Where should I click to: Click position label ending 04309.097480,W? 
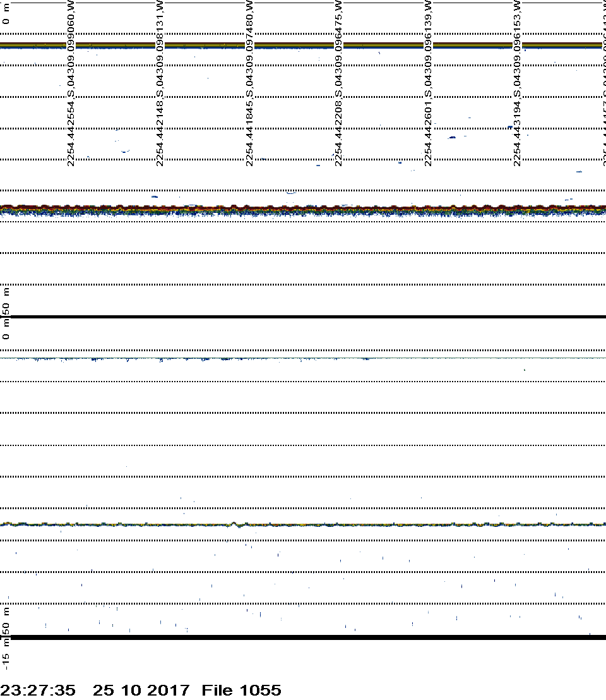click(249, 83)
